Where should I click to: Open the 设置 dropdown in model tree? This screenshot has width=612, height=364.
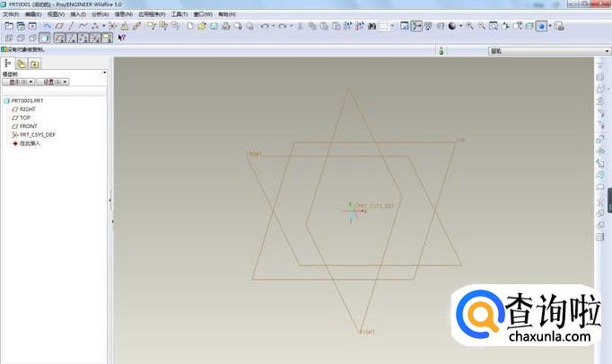click(x=53, y=82)
